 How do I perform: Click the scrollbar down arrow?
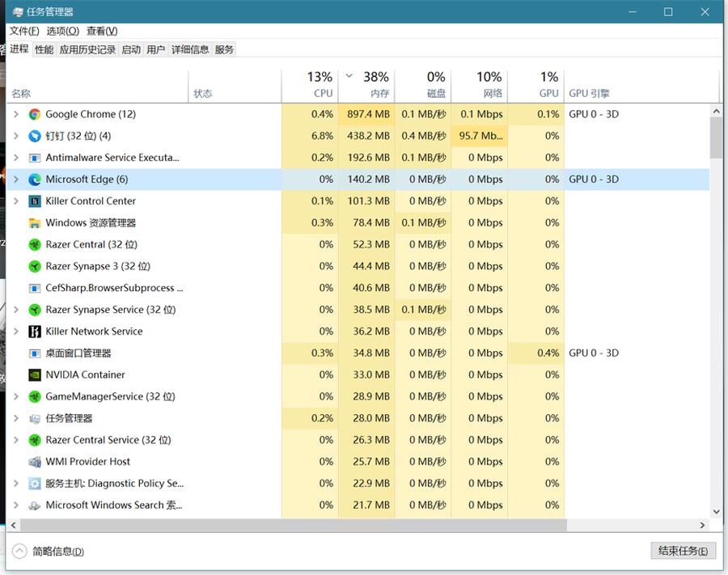click(x=715, y=511)
